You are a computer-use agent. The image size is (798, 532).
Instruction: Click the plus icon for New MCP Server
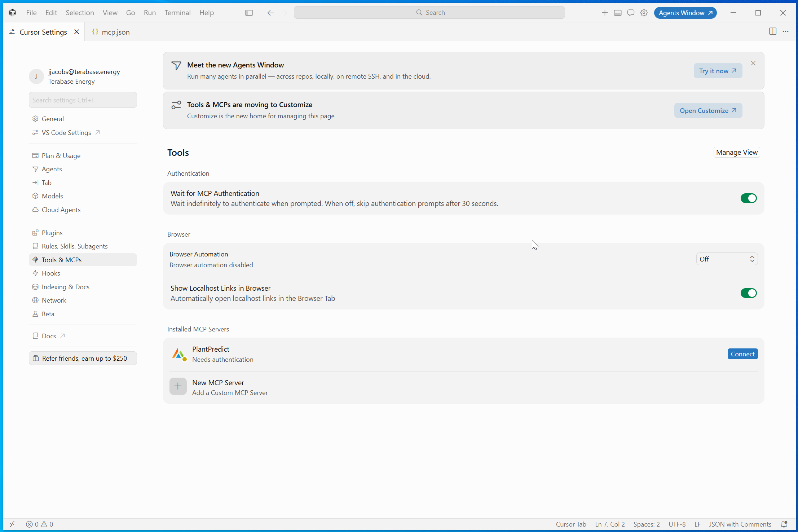click(178, 386)
